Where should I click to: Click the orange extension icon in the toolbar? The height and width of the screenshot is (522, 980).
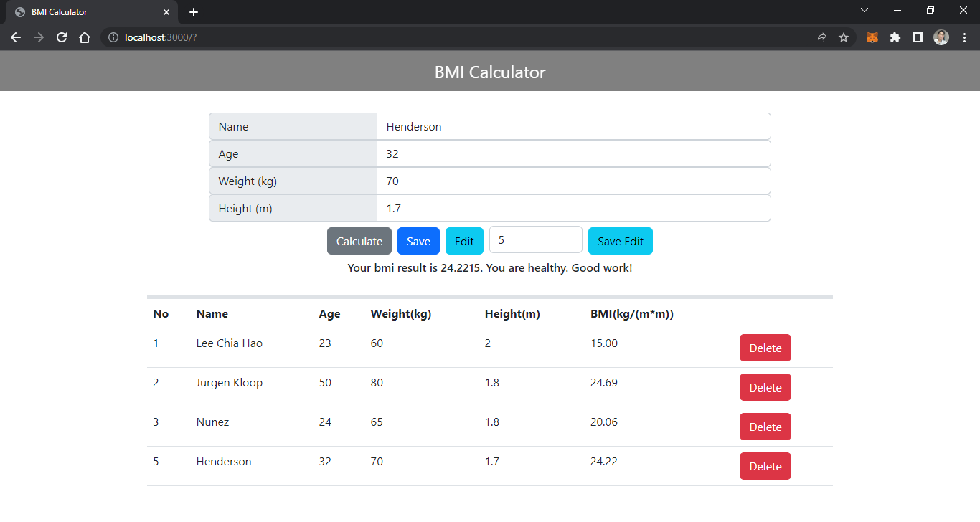(872, 37)
